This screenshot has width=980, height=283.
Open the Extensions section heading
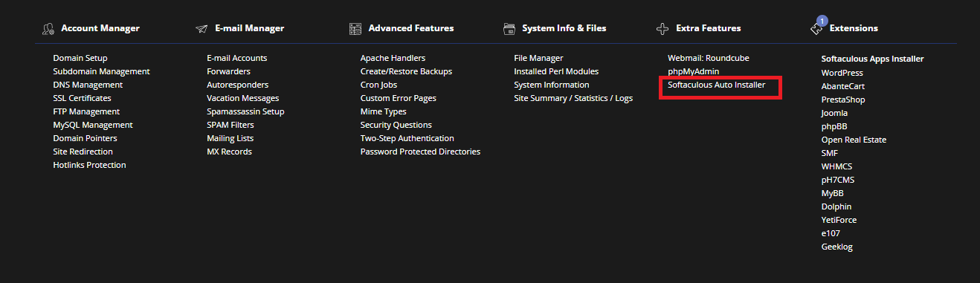854,28
